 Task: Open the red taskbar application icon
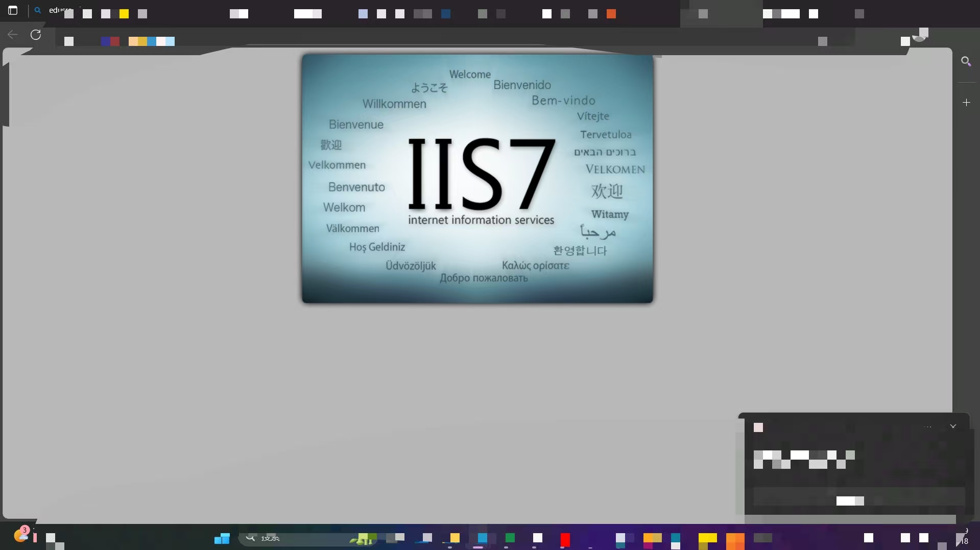[x=565, y=539]
